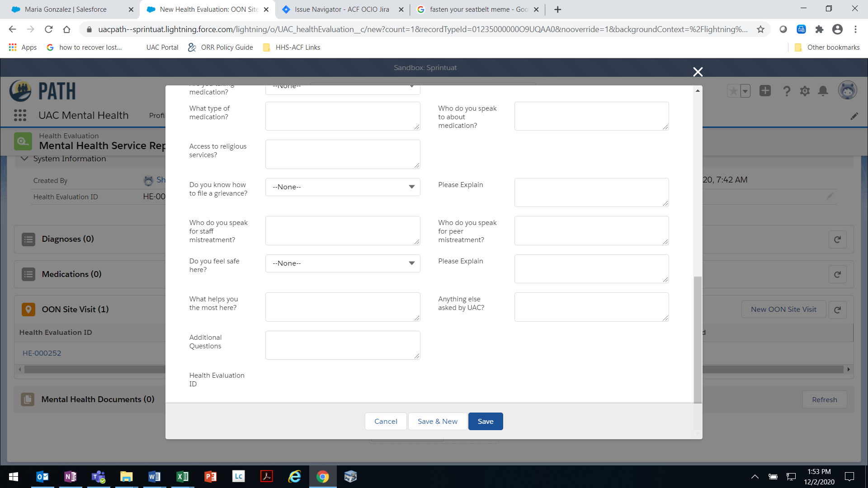Viewport: 868px width, 488px height.
Task: Open Salesforce help question mark icon
Action: click(x=787, y=91)
